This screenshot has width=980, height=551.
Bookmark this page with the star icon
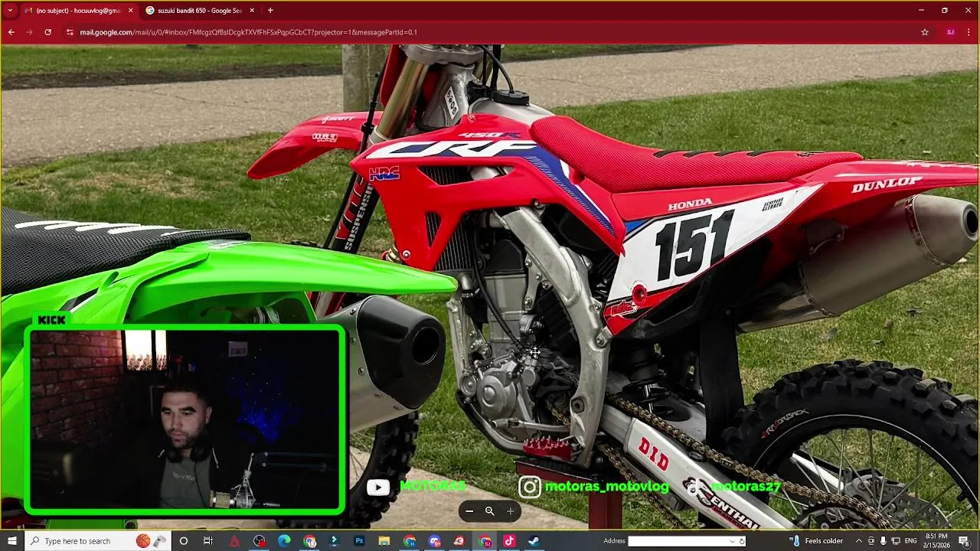[925, 32]
